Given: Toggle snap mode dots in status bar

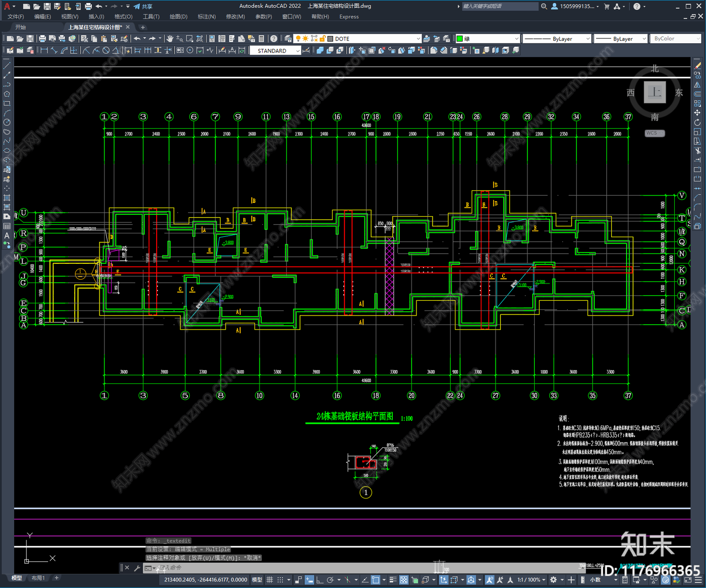Looking at the screenshot, I should (x=280, y=580).
